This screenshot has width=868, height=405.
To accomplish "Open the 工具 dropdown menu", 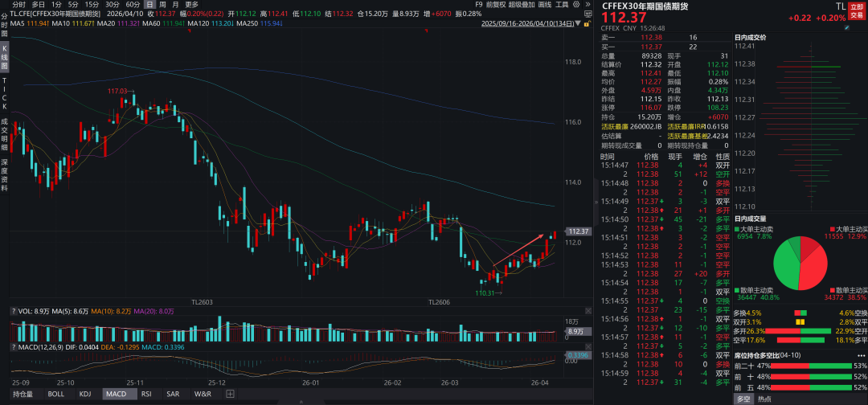I will (563, 4).
